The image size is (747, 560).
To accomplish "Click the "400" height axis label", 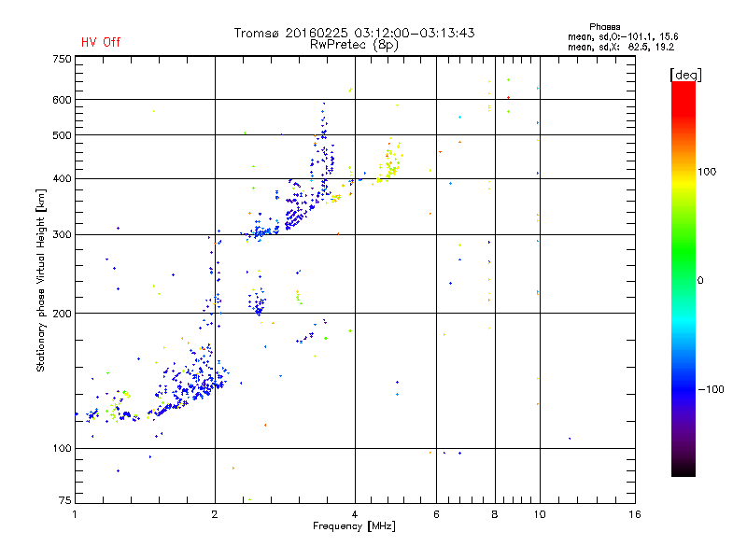I will [x=62, y=178].
